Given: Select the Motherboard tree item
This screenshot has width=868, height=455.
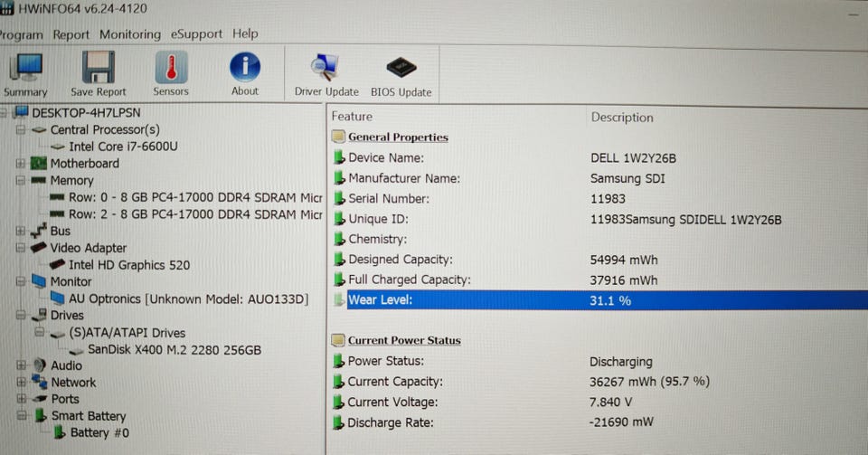Looking at the screenshot, I should 85,164.
